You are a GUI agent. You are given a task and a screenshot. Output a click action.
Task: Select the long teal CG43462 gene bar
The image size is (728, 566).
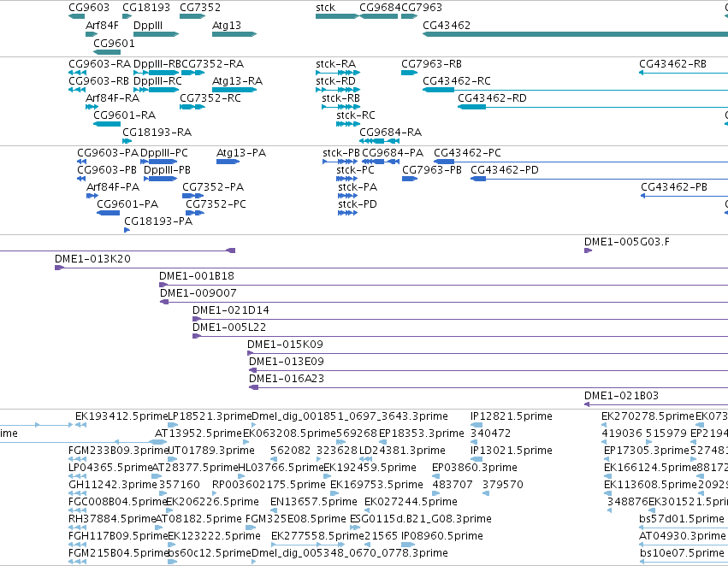[x=575, y=34]
